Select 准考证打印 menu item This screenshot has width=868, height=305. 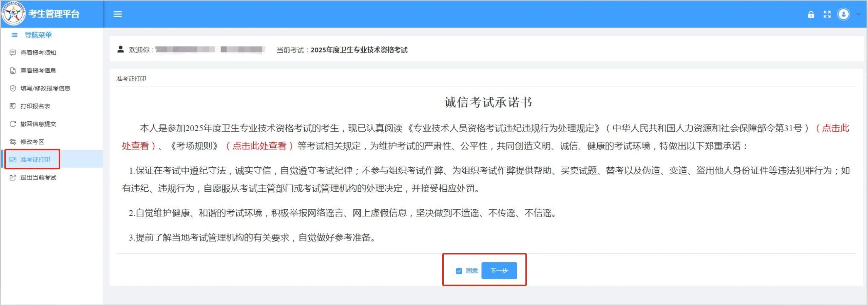(35, 159)
